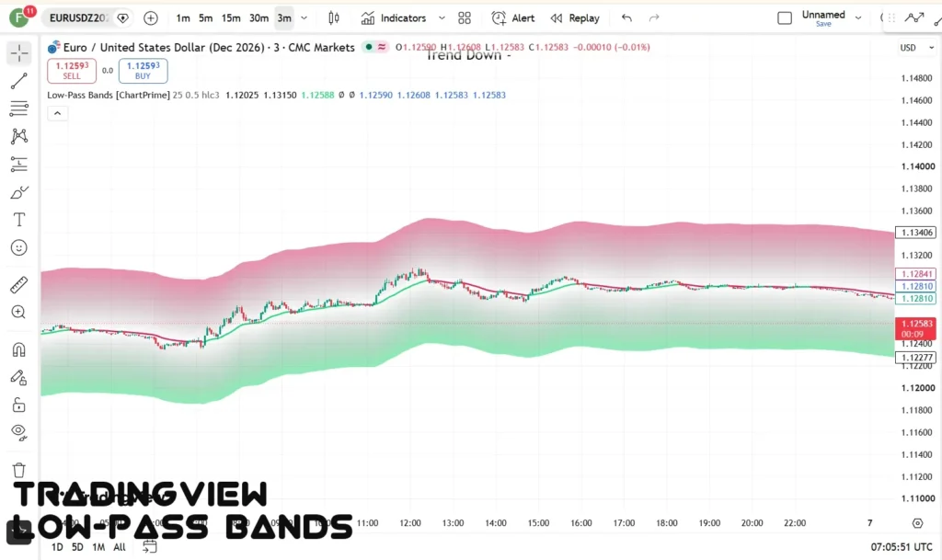Click the blue BUY price button
942x560 pixels.
143,71
